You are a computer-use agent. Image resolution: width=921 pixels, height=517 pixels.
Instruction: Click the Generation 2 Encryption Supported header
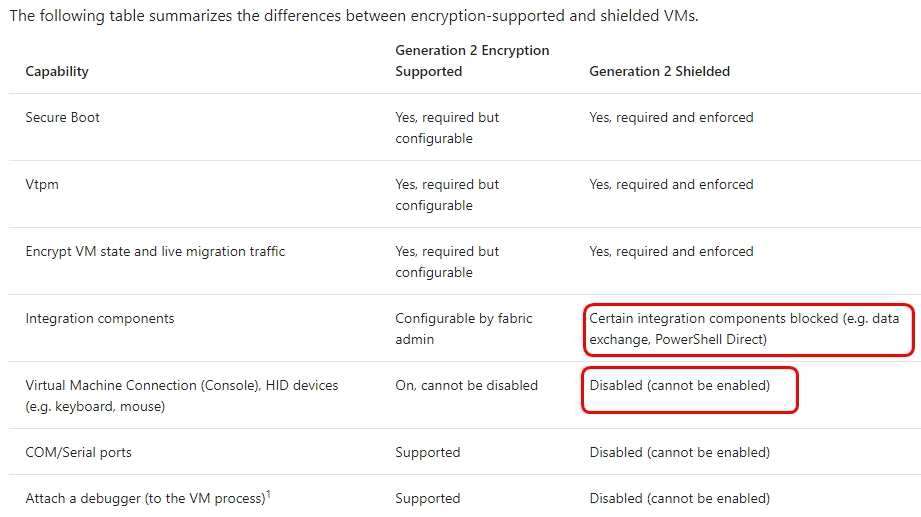tap(472, 61)
